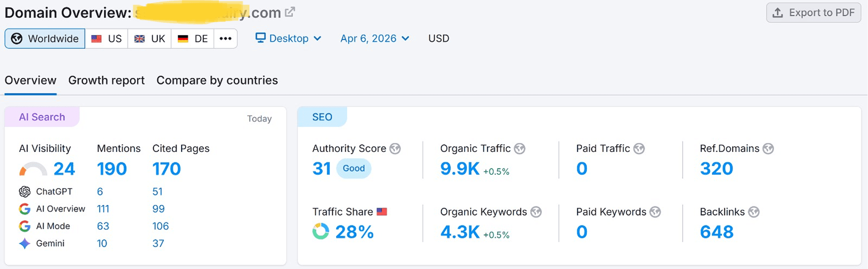Open AI Overview cited pages count 99

tap(158, 209)
